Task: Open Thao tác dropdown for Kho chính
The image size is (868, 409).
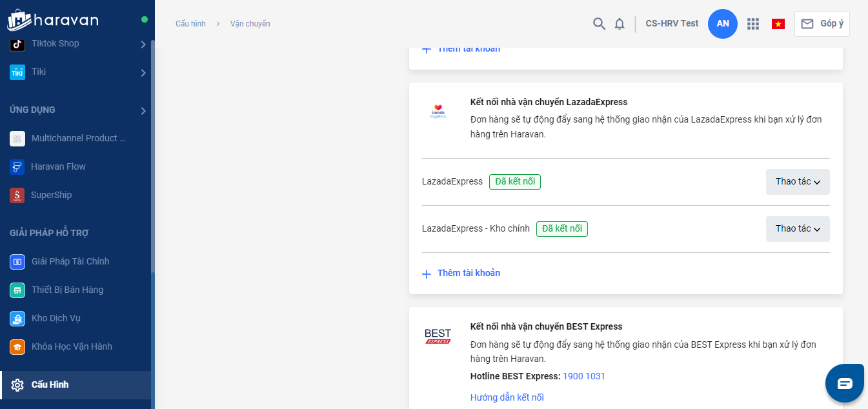Action: [797, 229]
